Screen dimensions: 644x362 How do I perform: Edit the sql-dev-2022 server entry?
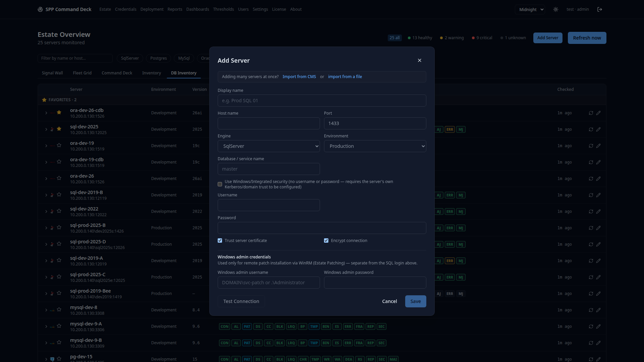click(x=598, y=212)
